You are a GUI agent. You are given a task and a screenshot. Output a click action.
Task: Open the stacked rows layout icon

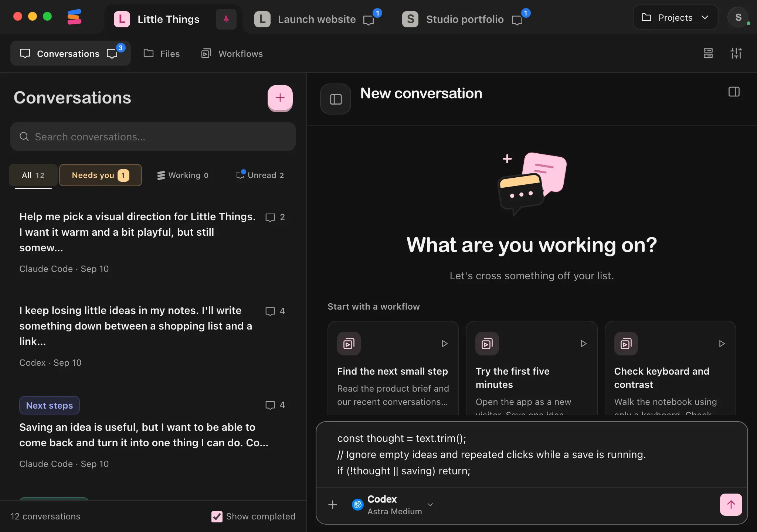[x=708, y=53]
